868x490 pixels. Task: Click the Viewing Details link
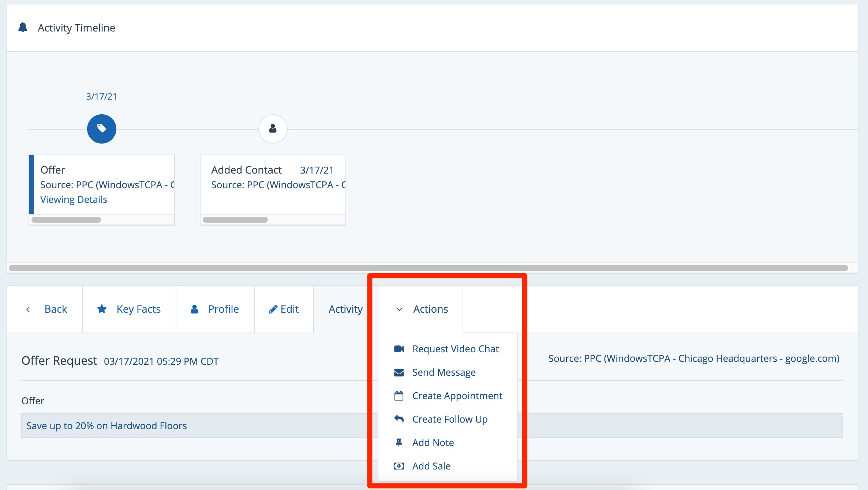74,199
